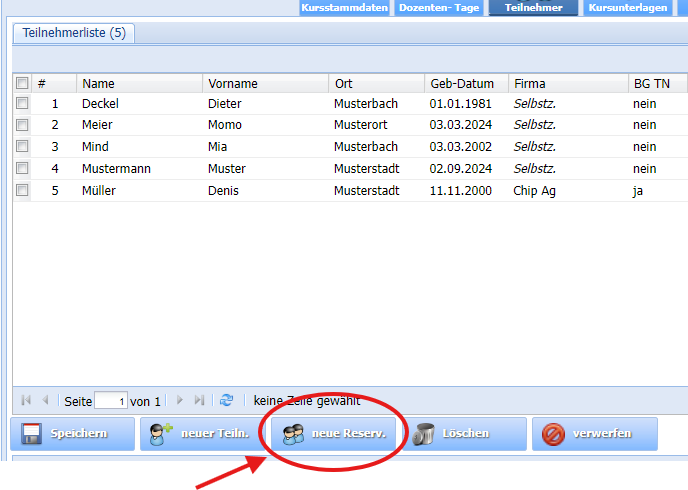
Task: Sort by the Geb-Datum column header
Action: click(461, 83)
